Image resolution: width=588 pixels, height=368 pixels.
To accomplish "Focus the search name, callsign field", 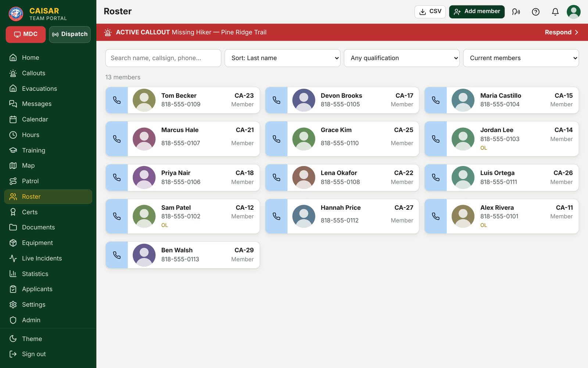I will pyautogui.click(x=163, y=58).
